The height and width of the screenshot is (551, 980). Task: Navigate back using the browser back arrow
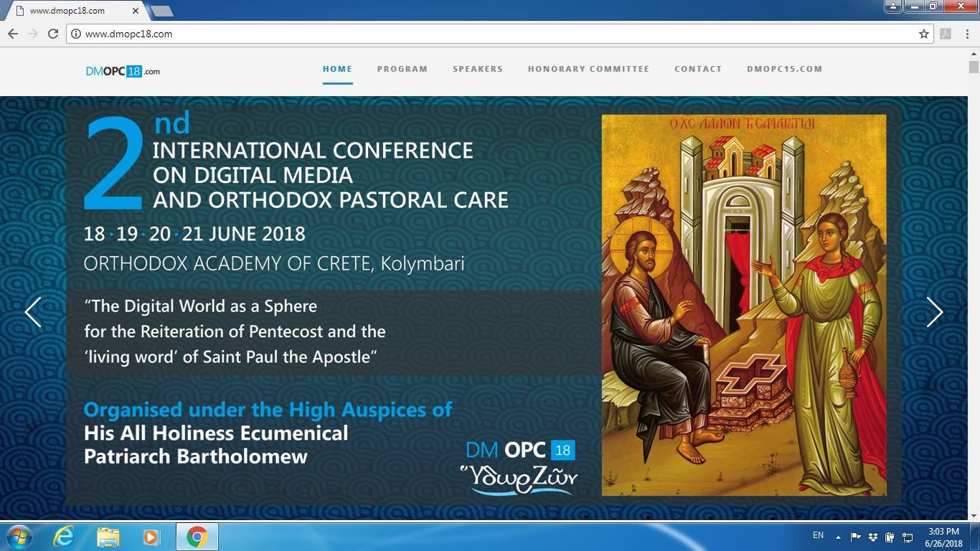pos(12,33)
